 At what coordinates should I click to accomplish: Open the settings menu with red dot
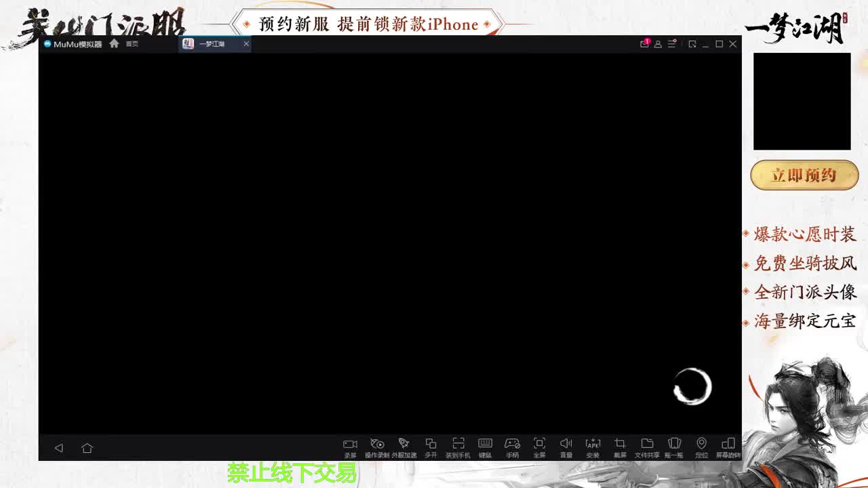coord(671,43)
